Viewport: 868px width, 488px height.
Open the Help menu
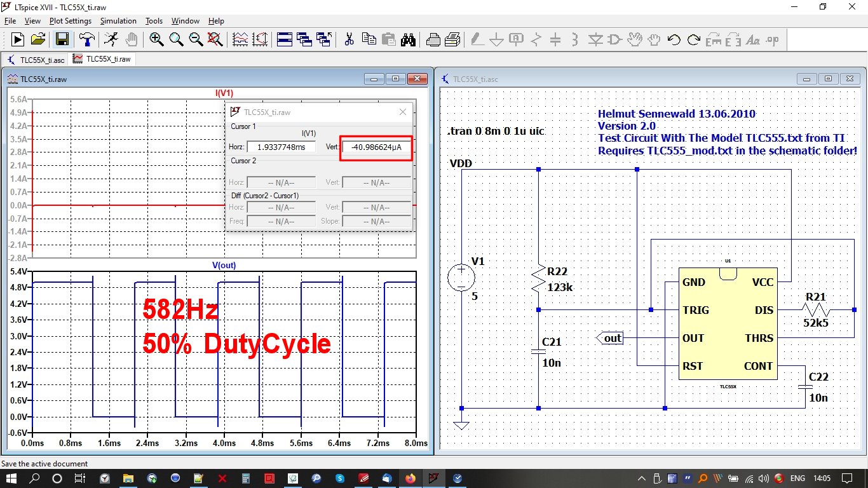coord(216,21)
